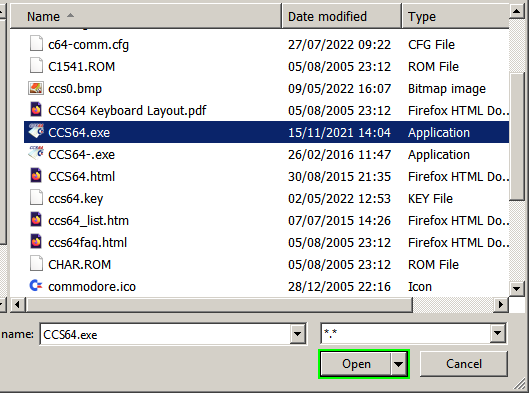Viewport: 529px width, 393px height.
Task: Click the horizontal scrollbar right arrow
Action: pos(501,305)
